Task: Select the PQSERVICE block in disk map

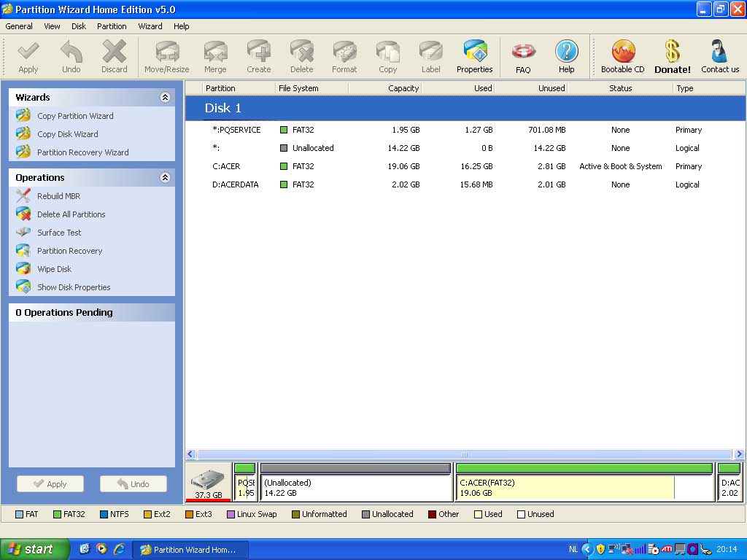Action: point(245,482)
